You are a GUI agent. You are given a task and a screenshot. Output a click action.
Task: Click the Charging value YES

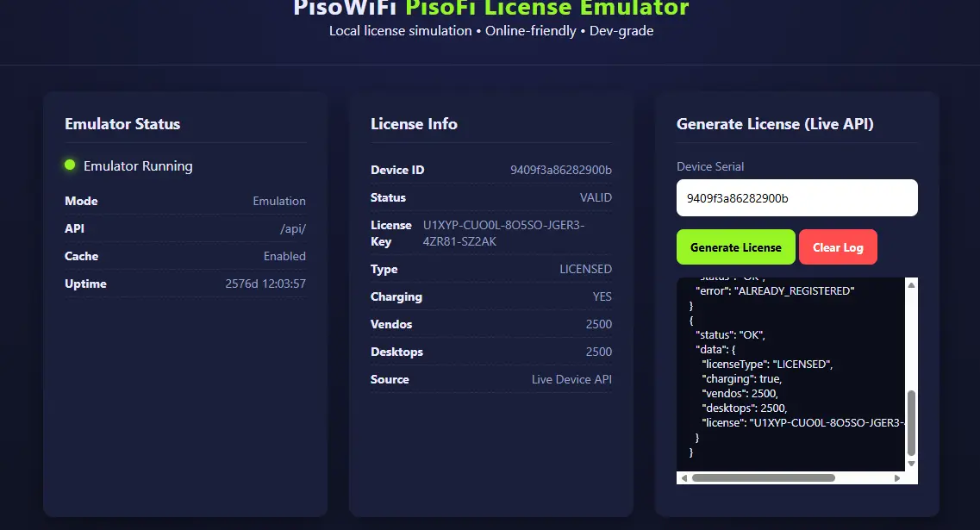click(x=602, y=296)
